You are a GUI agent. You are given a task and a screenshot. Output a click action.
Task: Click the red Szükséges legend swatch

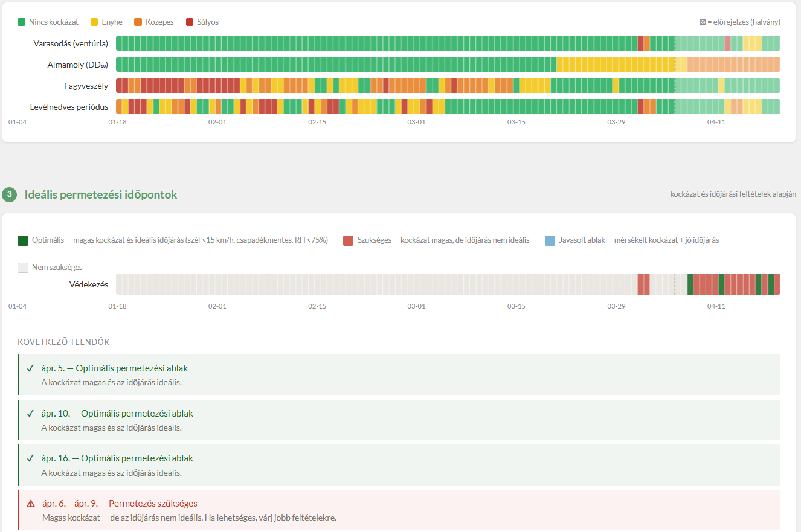coord(347,240)
